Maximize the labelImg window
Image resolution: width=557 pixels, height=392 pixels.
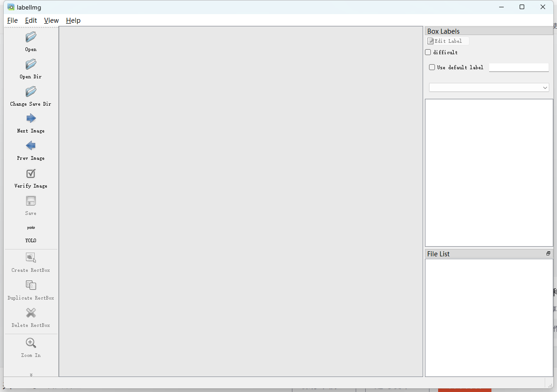(522, 7)
